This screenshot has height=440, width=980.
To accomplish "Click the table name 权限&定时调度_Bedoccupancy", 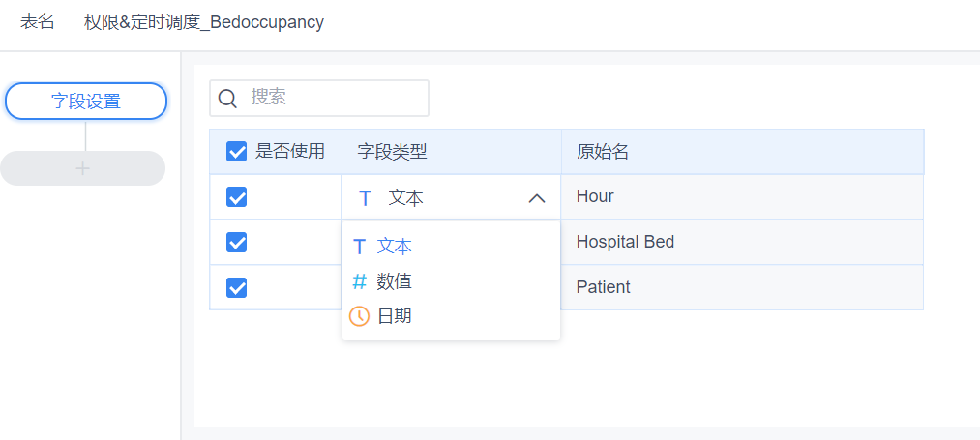I will [x=204, y=22].
